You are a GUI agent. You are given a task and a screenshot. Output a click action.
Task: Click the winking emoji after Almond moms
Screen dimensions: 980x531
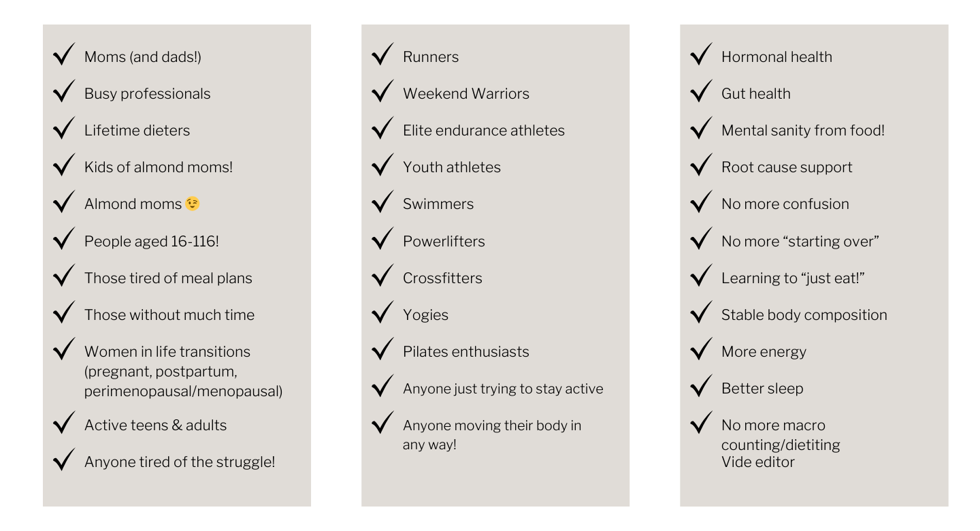click(x=193, y=204)
